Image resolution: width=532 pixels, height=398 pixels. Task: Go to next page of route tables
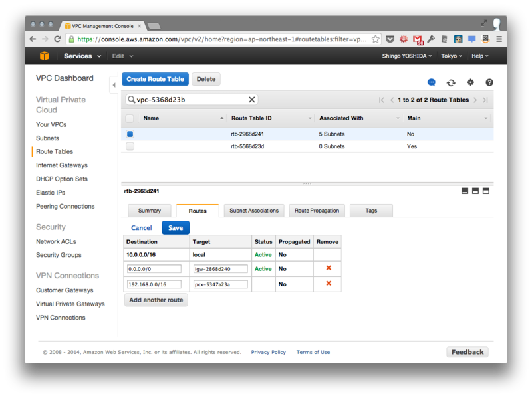click(475, 100)
